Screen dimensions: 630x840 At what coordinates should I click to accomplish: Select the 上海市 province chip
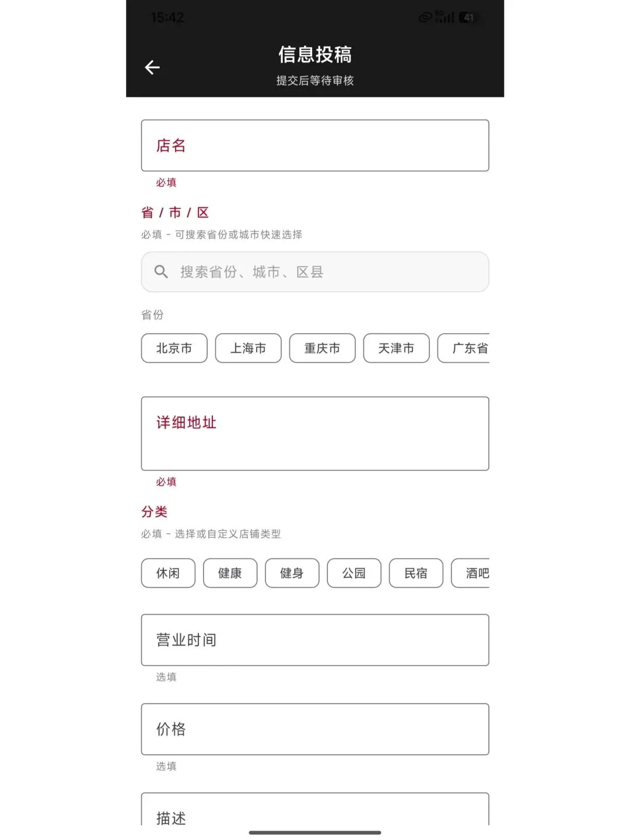(x=249, y=348)
